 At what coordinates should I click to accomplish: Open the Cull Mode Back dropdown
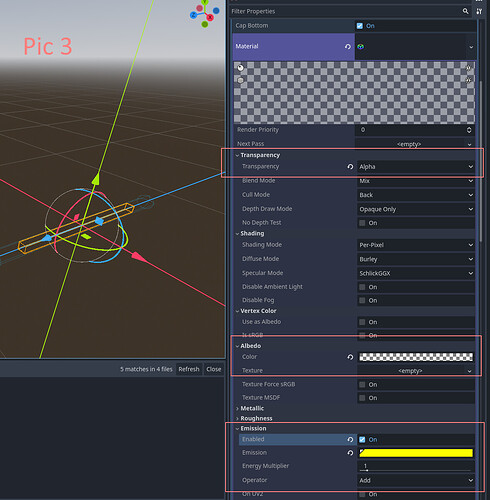pos(416,195)
